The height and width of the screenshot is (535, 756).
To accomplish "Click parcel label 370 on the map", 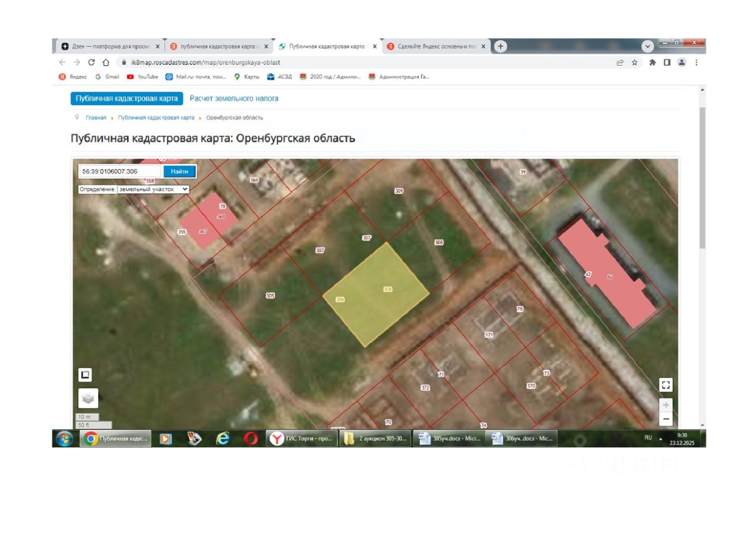I will (x=531, y=386).
